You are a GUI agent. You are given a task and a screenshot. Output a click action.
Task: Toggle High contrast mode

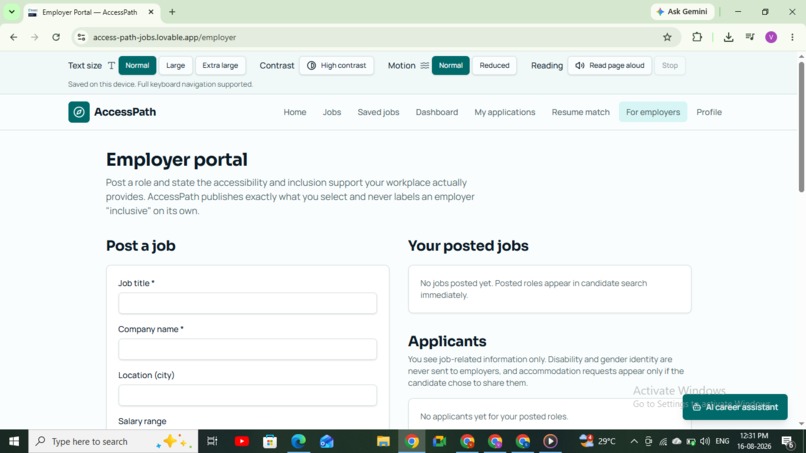tap(337, 65)
